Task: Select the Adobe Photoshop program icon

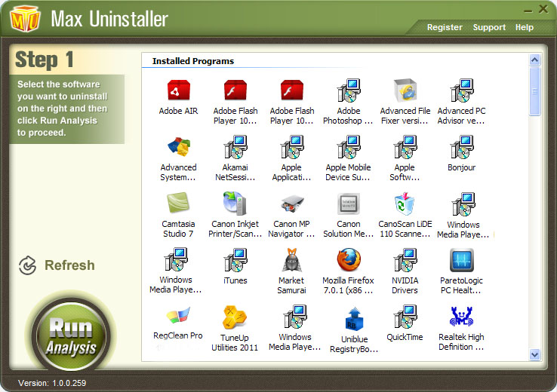Action: (349, 90)
